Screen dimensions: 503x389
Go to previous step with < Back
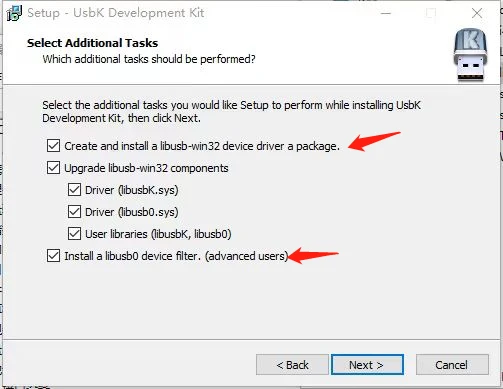click(x=292, y=365)
